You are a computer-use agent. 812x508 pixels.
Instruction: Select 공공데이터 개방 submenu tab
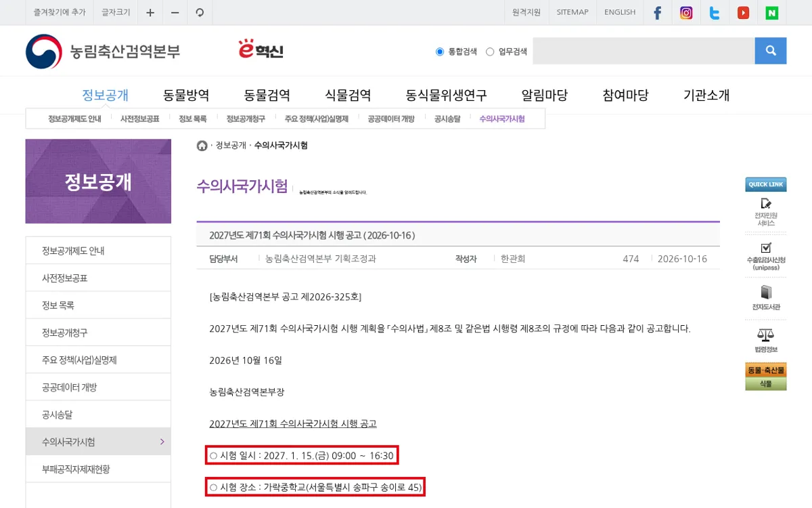pos(391,119)
